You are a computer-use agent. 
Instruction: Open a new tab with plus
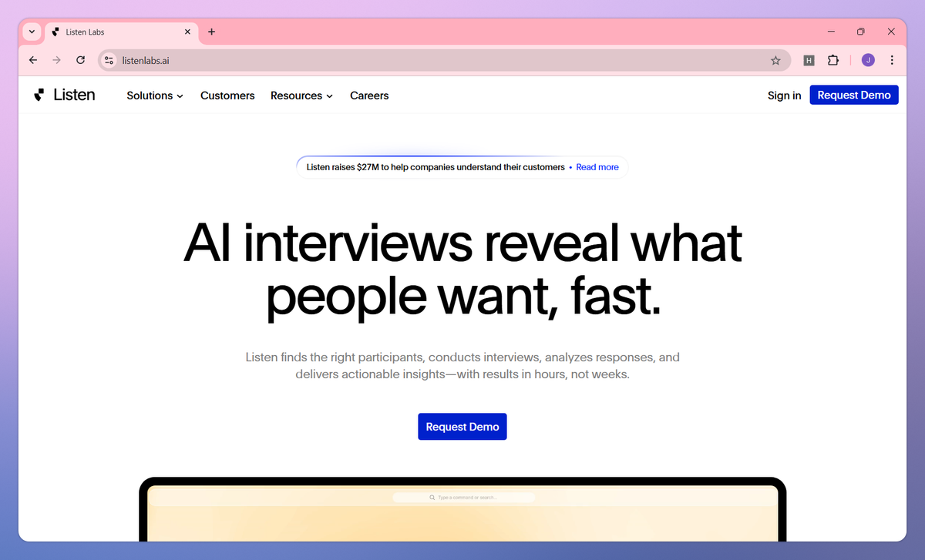(212, 32)
